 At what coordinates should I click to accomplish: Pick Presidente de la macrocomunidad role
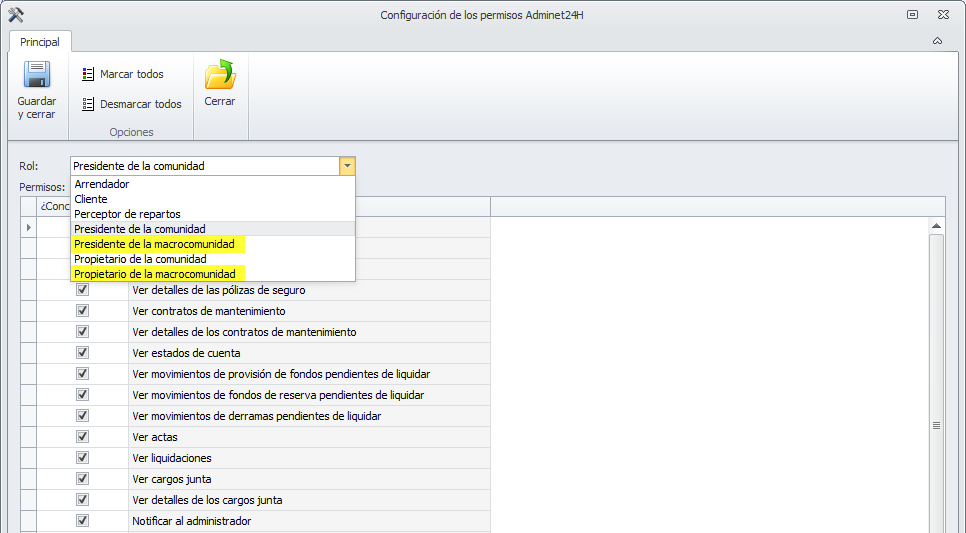pyautogui.click(x=213, y=244)
